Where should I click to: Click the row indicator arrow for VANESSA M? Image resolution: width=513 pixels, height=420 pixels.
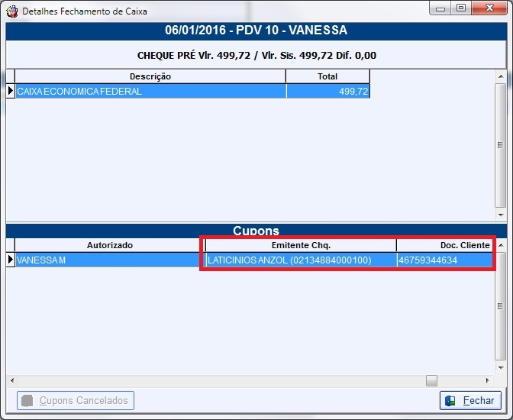(x=11, y=260)
